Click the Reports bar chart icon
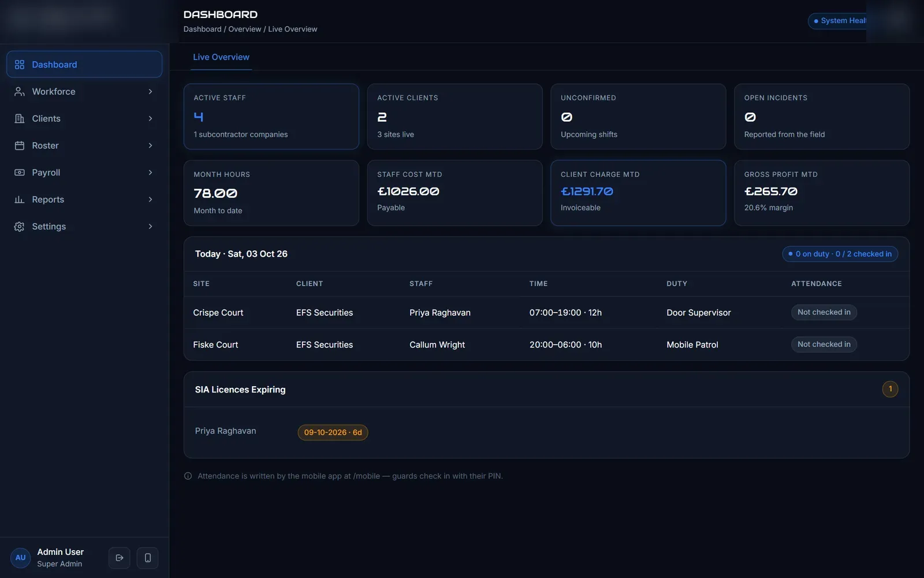 click(20, 199)
